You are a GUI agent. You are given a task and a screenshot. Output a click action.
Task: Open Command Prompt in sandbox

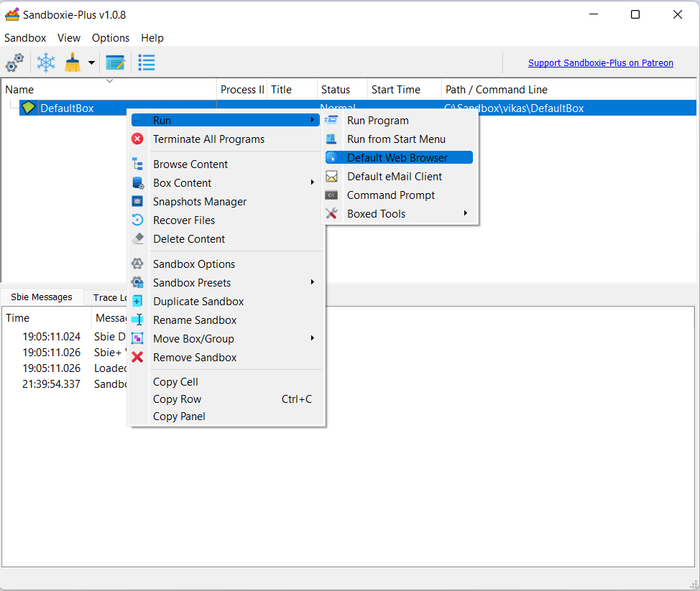pyautogui.click(x=399, y=195)
